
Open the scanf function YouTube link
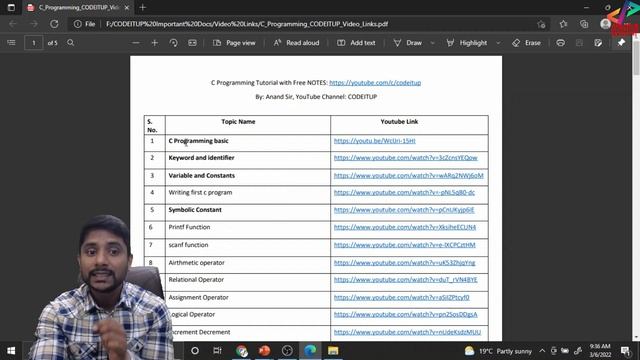click(x=404, y=245)
